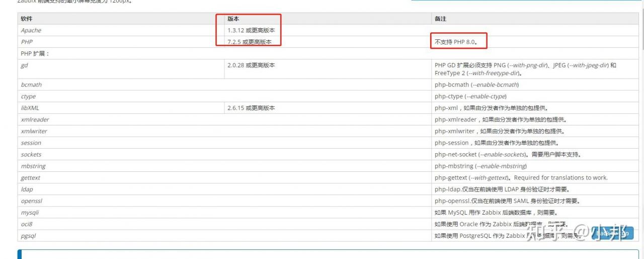Click the '如果使用 Oracle 作为 Zabbix' remark
This screenshot has height=259, width=644.
(501, 224)
